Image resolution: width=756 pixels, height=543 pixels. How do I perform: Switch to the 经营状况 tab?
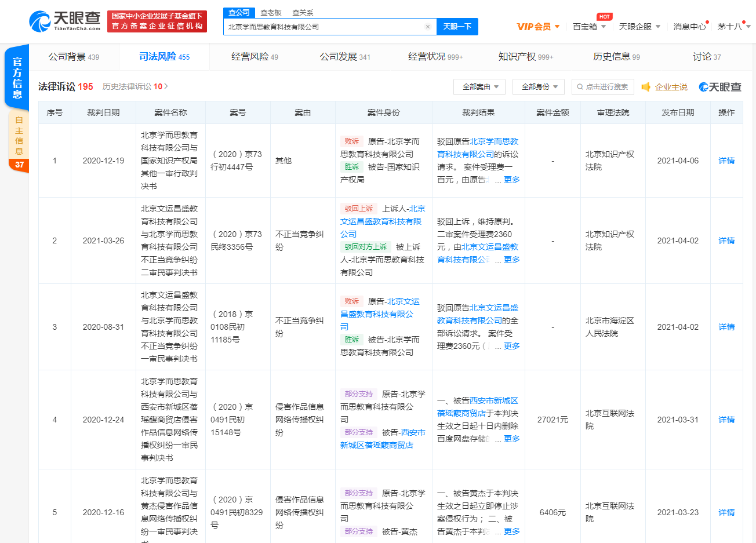point(435,57)
